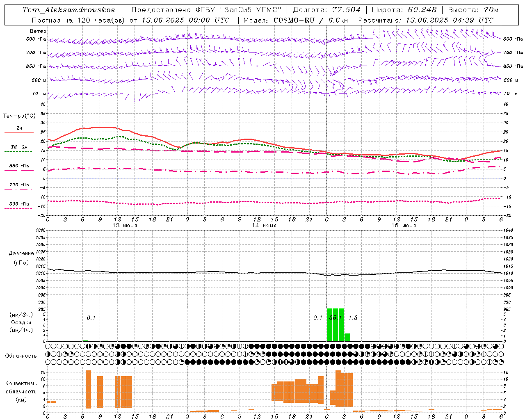Select the 10 м wind level label at left
Screen dimensions: 525x420
(40, 94)
